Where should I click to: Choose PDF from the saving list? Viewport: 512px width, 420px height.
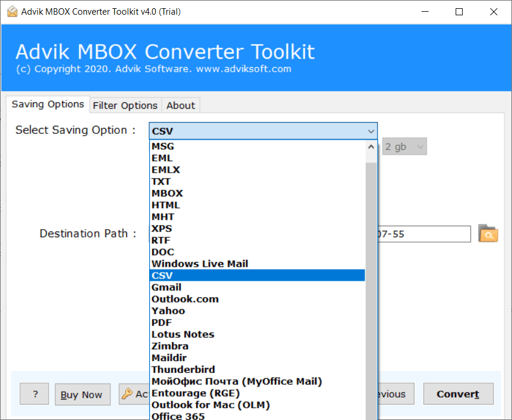click(x=161, y=322)
